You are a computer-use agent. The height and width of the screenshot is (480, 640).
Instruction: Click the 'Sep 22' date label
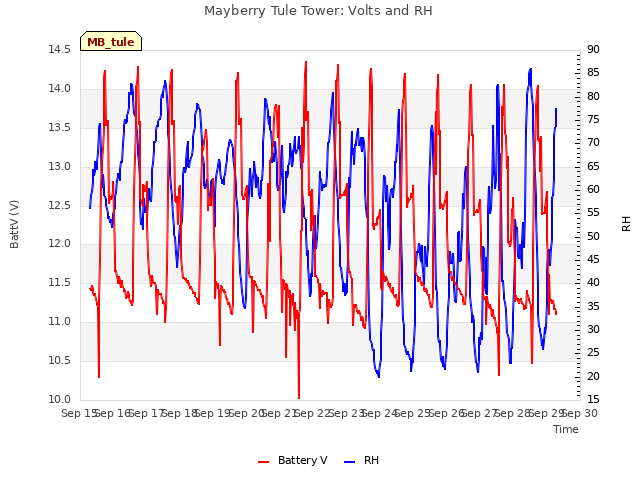tap(313, 413)
